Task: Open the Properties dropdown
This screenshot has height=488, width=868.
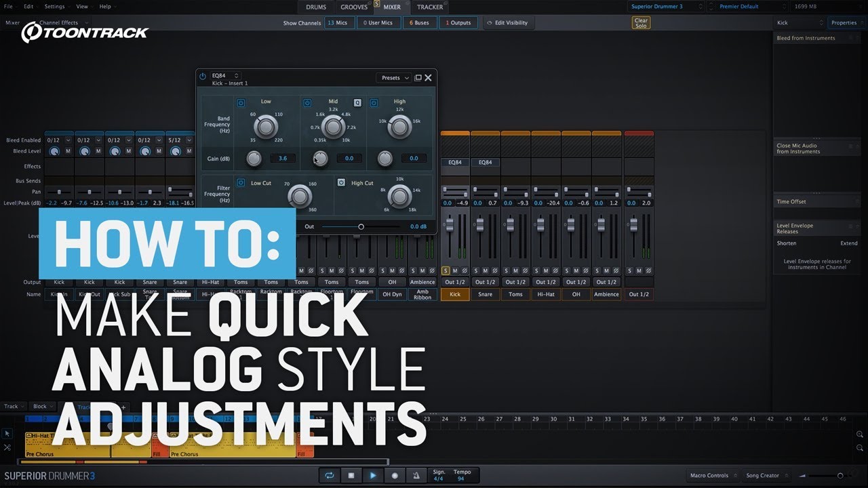Action: (846, 22)
